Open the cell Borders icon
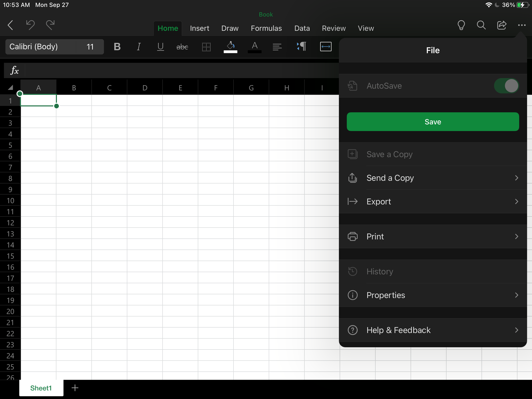The height and width of the screenshot is (399, 532). [206, 47]
